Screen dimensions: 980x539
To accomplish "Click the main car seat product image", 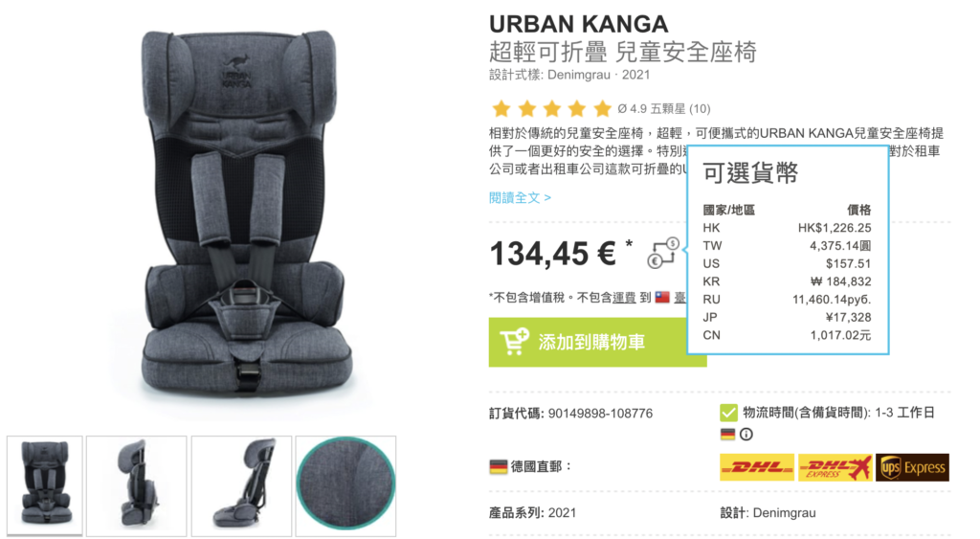I will [x=244, y=213].
